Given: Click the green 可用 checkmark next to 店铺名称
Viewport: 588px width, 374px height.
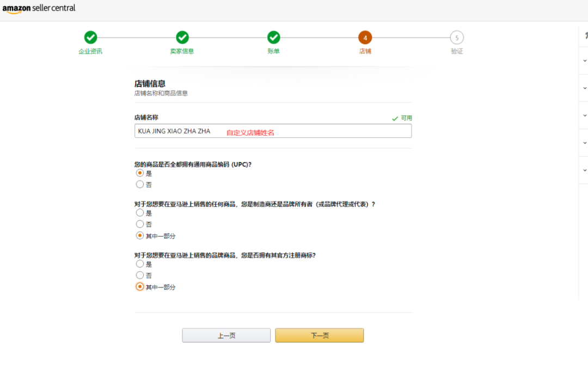Looking at the screenshot, I should tap(395, 118).
